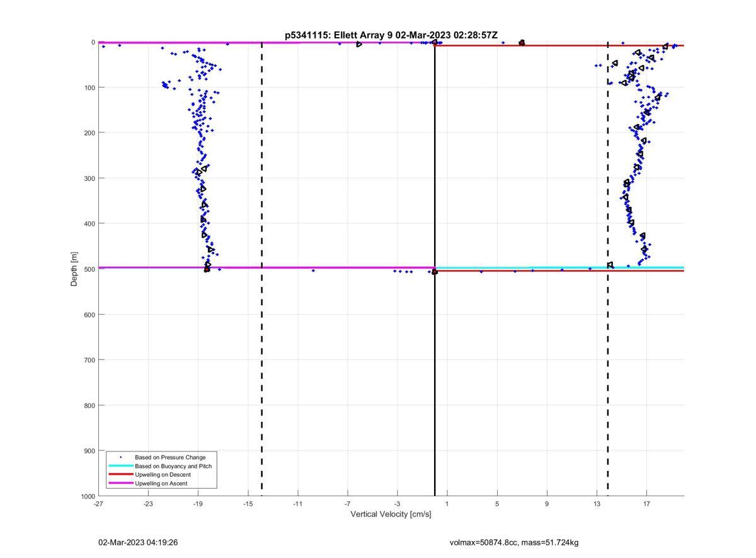Select the 'Depth [m]' y-axis label
This screenshot has height=558, width=756.
click(74, 269)
